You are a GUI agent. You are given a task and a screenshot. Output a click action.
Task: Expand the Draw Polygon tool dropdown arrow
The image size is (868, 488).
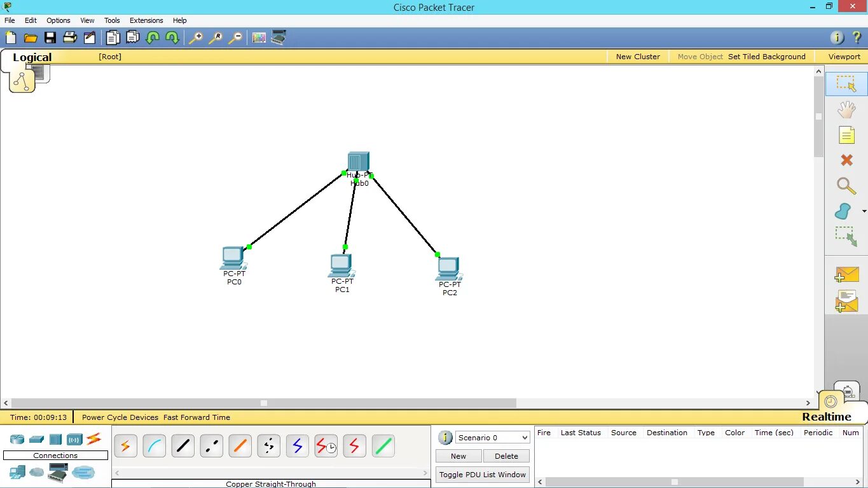[x=864, y=211]
